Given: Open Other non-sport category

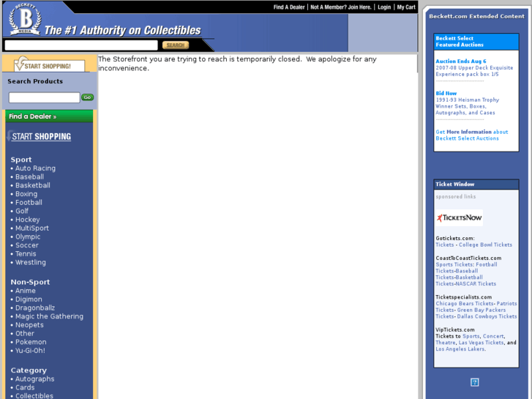Looking at the screenshot, I should (25, 333).
